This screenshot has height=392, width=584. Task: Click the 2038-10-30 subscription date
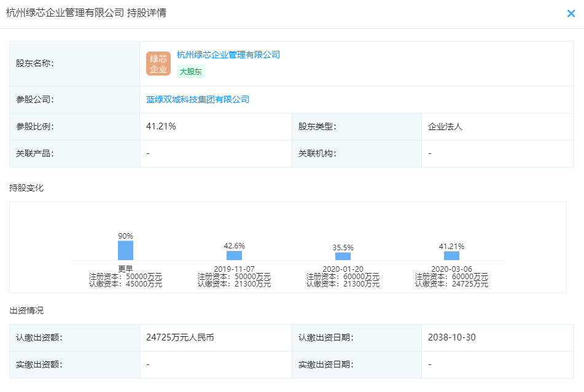click(x=452, y=337)
